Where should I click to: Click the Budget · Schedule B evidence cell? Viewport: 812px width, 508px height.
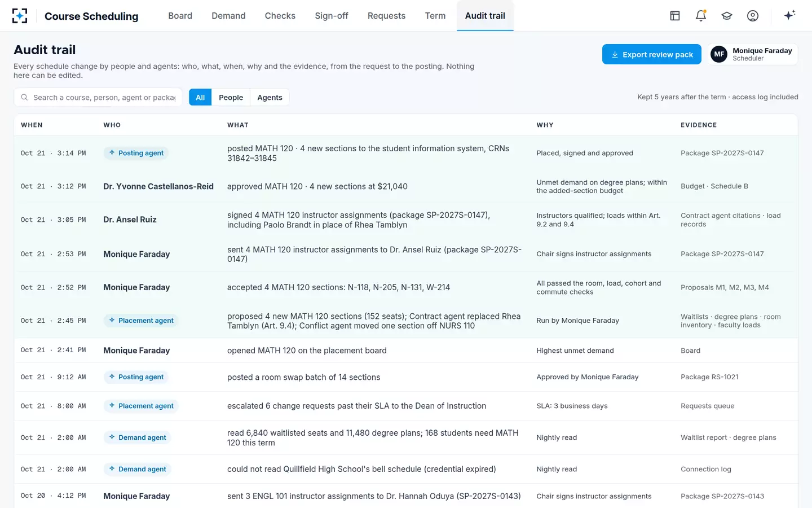coord(714,186)
